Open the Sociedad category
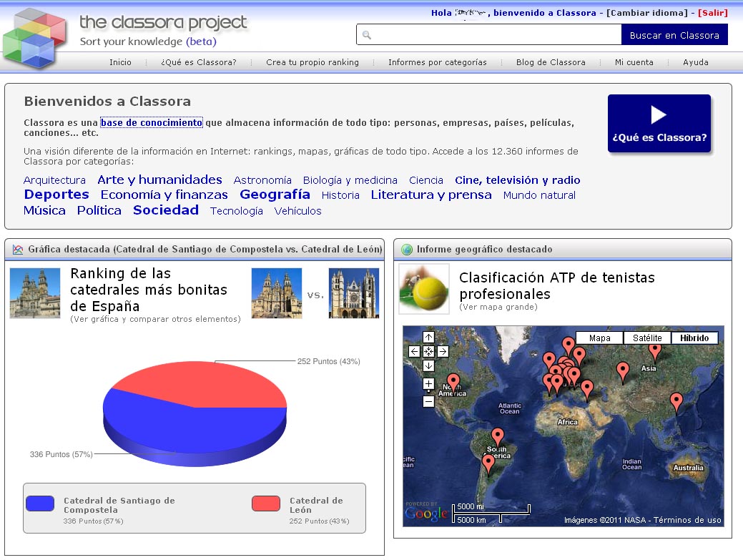Screen dimensions: 743x560 point(166,210)
